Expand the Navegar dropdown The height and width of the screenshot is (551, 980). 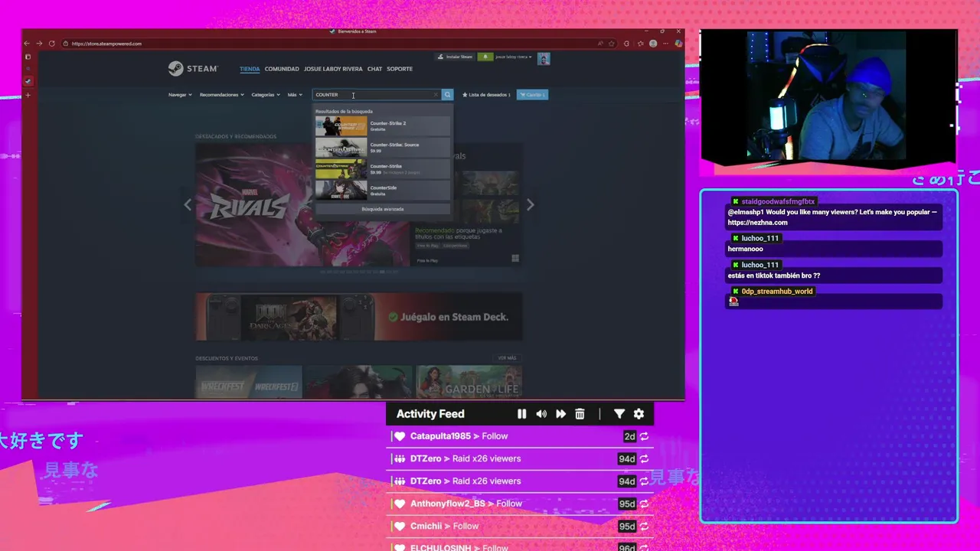pyautogui.click(x=180, y=95)
